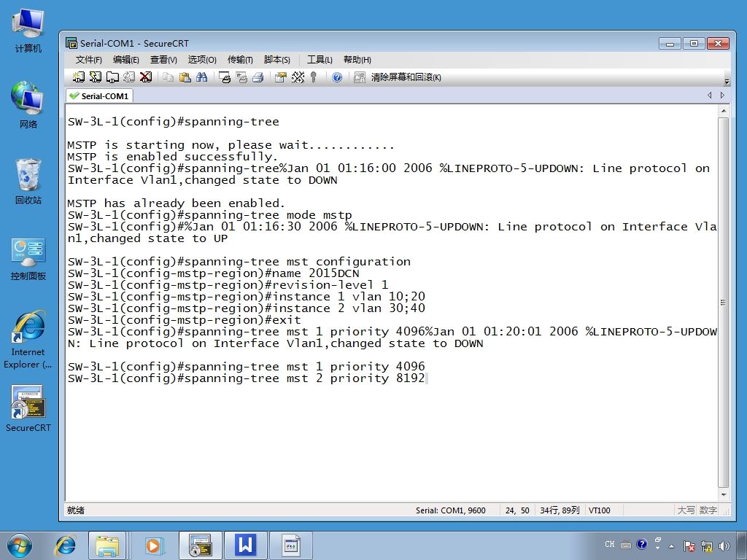Click the Disconnect red X icon
This screenshot has width=747, height=560.
pyautogui.click(x=146, y=77)
